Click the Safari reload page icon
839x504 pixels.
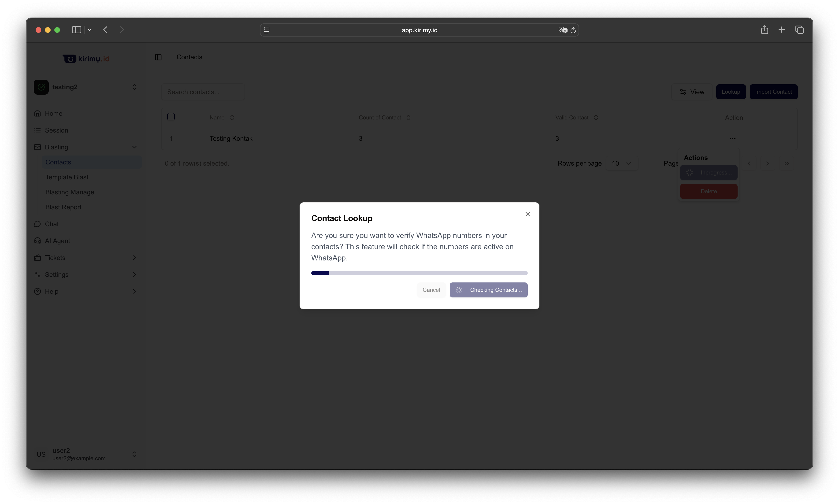point(573,30)
